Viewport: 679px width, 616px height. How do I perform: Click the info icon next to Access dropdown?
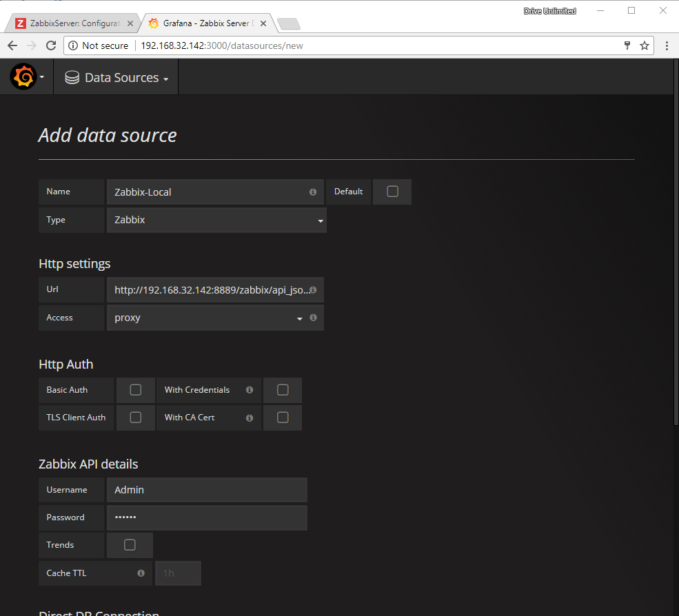pyautogui.click(x=313, y=318)
